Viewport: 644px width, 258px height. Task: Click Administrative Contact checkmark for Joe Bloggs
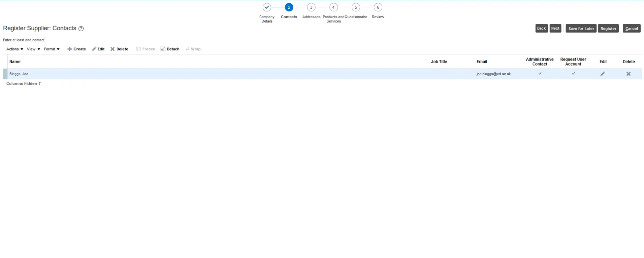pos(540,74)
